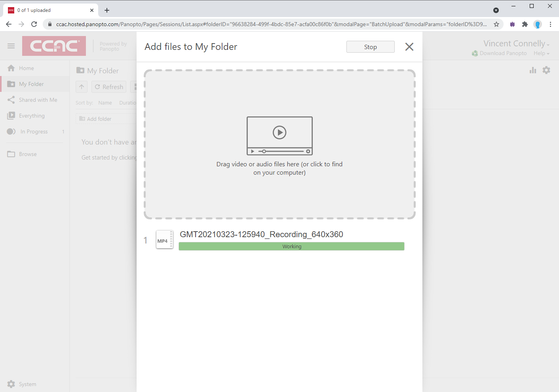Viewport: 559px width, 392px height.
Task: Select the '0 of 1 uploaded' browser tab
Action: click(51, 10)
